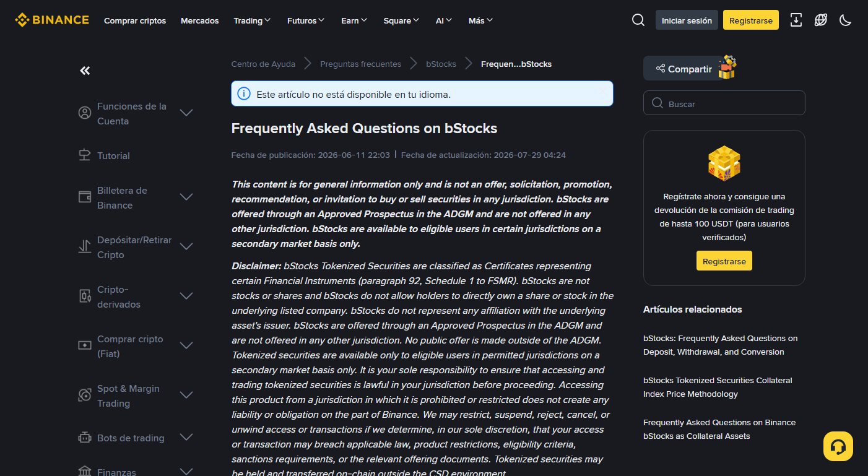Share the article with Compartir
This screenshot has width=868, height=476.
coord(684,68)
